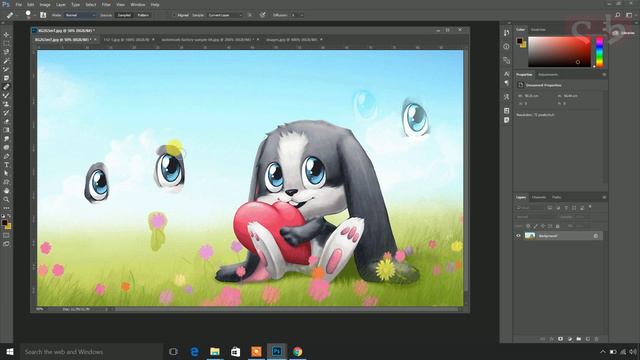Viewport: 640px width, 360px height.
Task: Open the collapsed History panel icon
Action: click(507, 33)
